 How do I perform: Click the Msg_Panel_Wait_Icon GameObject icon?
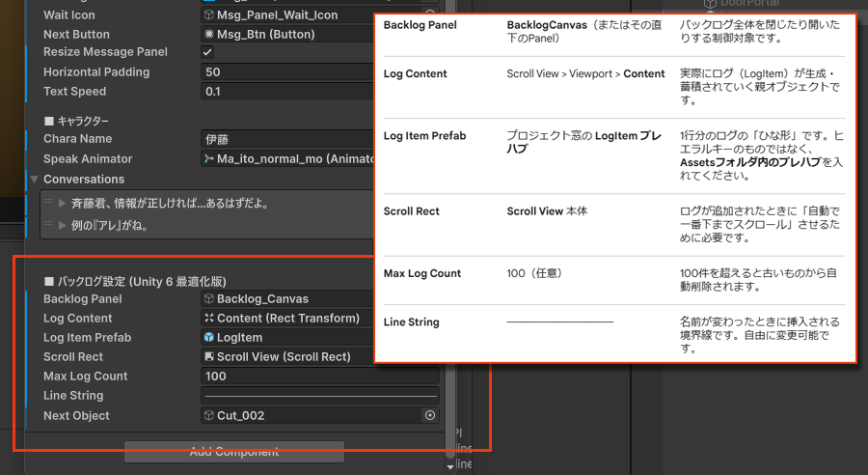coord(209,15)
